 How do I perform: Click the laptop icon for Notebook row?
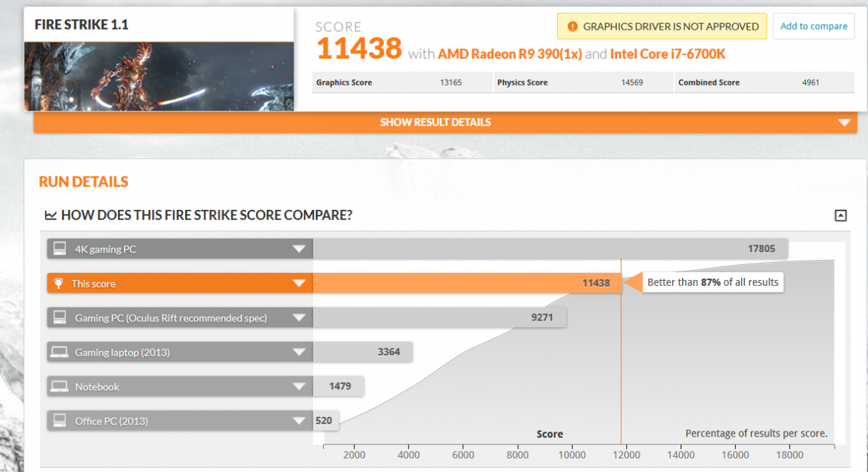[x=60, y=387]
